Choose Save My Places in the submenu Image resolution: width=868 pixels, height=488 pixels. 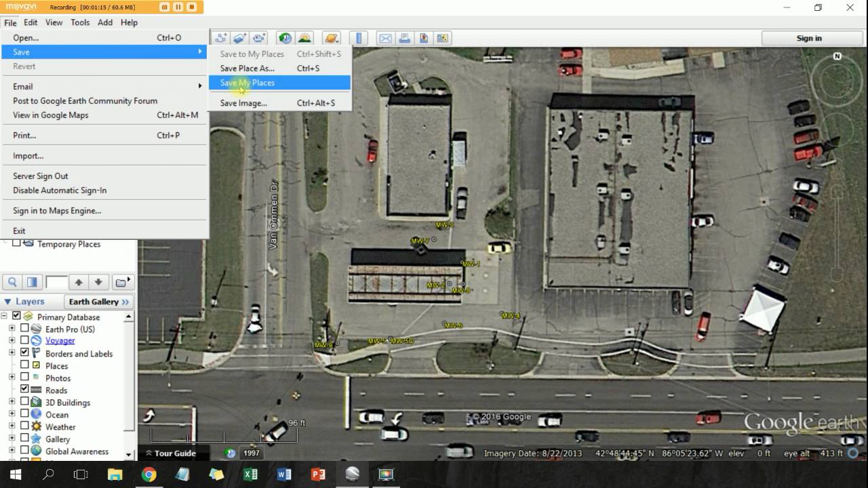(279, 83)
